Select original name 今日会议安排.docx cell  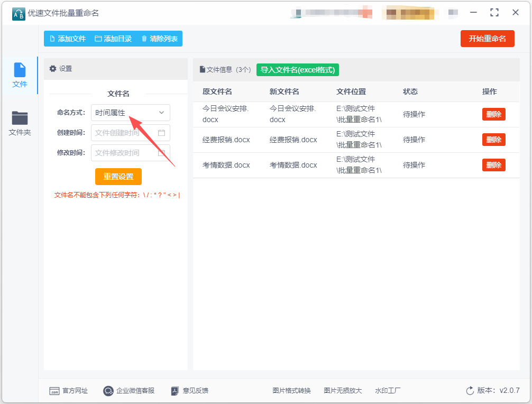coord(226,114)
